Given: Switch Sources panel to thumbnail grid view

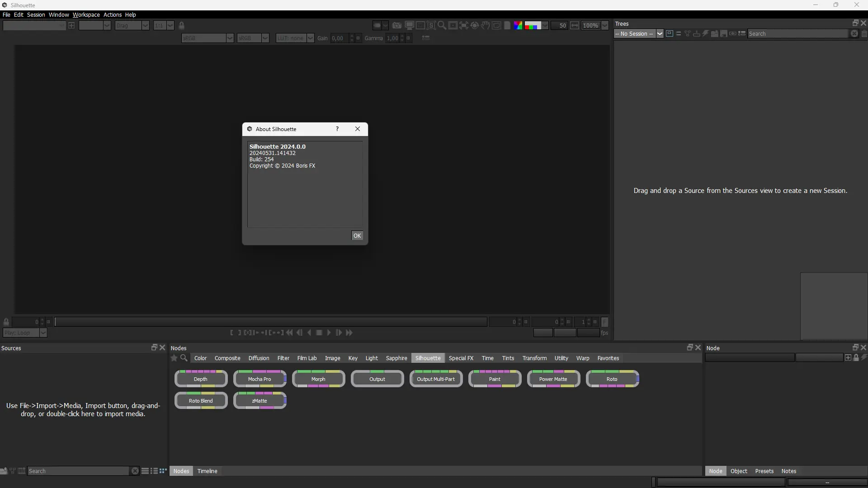Looking at the screenshot, I should point(163,471).
